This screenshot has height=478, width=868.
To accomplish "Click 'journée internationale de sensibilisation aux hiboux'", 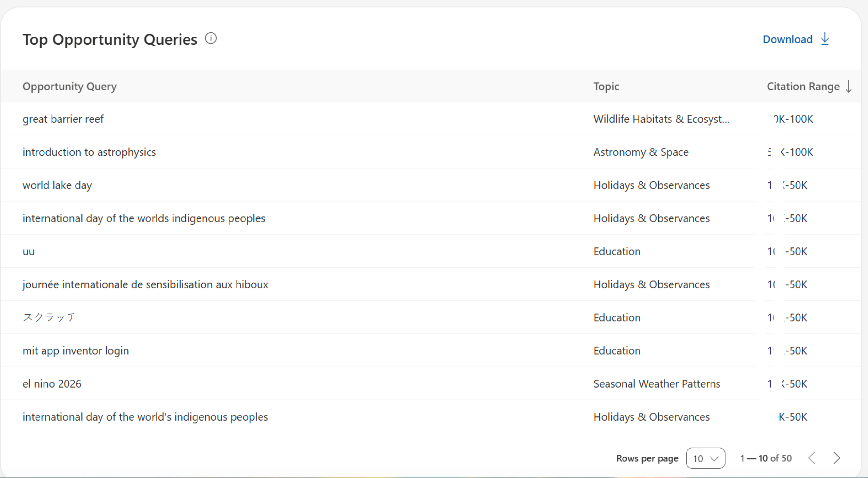I will pos(145,284).
